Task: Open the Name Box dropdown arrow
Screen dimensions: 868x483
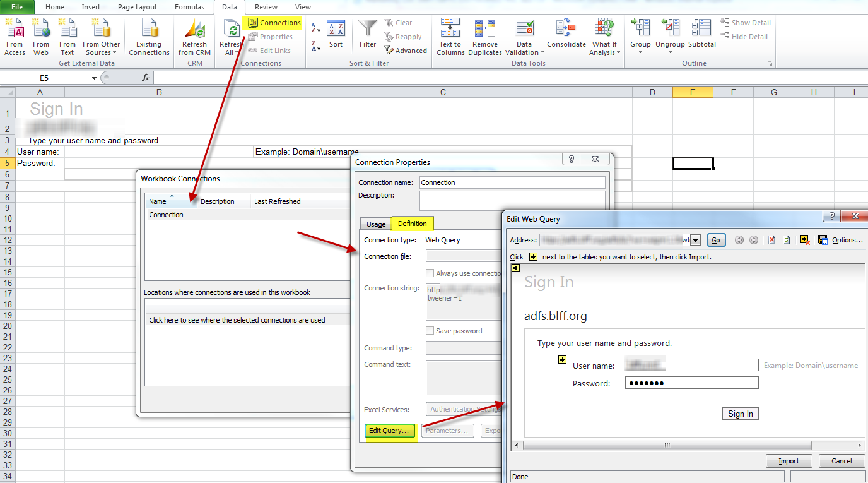Action: [94, 78]
